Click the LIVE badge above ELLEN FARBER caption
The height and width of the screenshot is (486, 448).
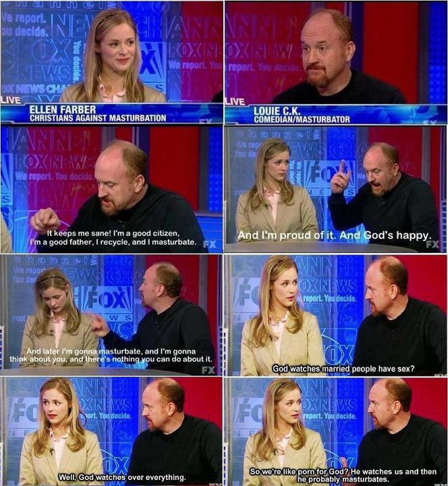(x=11, y=100)
